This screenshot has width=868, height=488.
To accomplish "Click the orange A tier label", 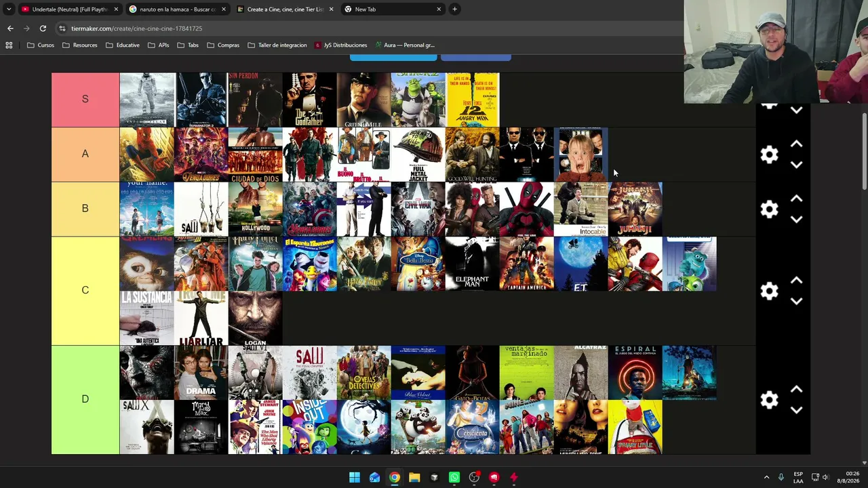I will click(x=85, y=155).
